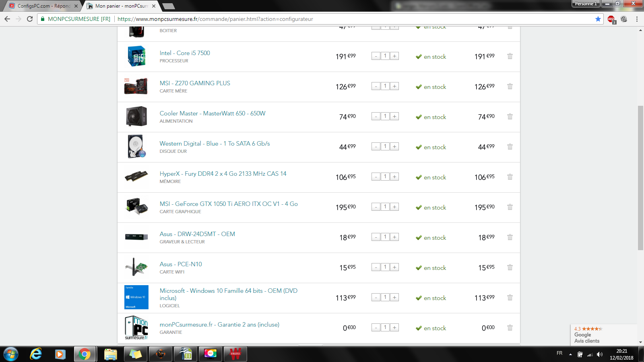
Task: Increase quantity of HyperX Fury DDR4 memory
Action: click(x=394, y=177)
